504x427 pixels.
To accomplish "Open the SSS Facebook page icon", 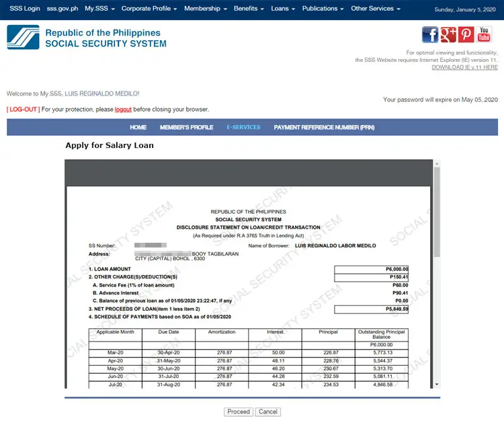I will pyautogui.click(x=430, y=35).
